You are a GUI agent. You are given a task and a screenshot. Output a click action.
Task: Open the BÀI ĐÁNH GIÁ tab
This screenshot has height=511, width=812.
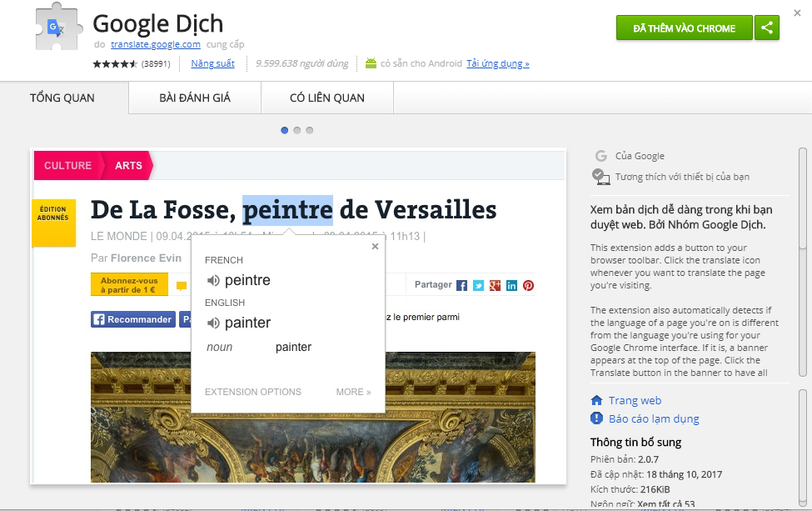(195, 98)
